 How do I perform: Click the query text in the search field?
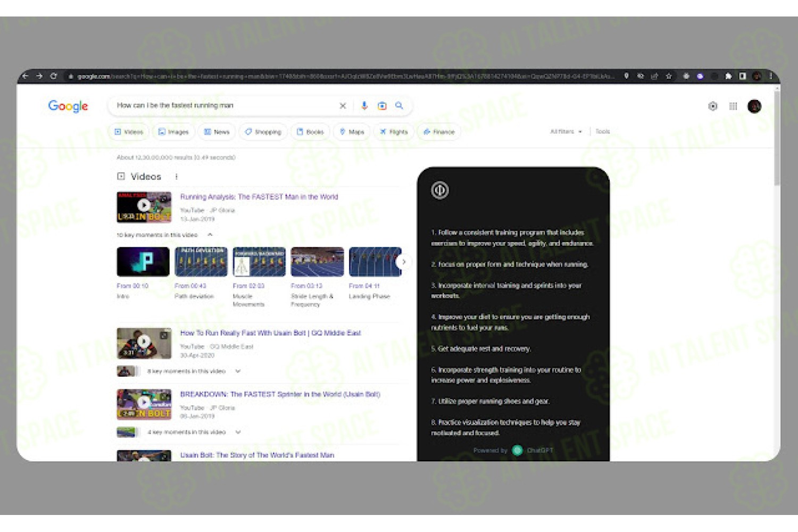click(175, 105)
